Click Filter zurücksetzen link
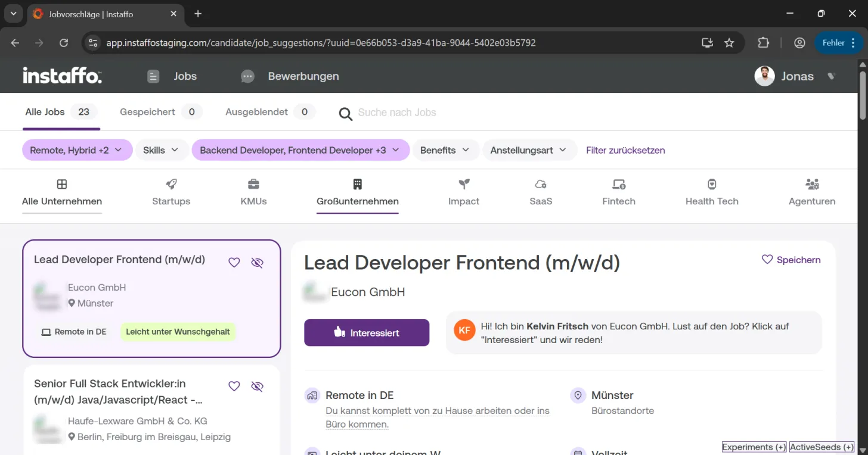868x455 pixels. (625, 150)
